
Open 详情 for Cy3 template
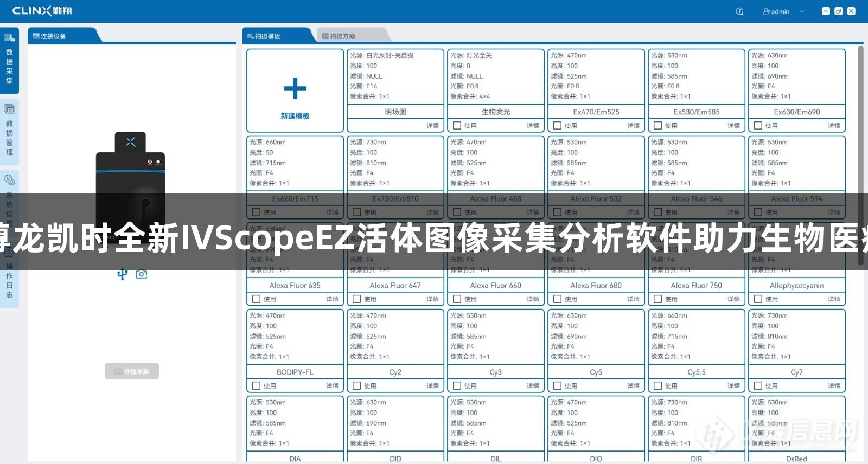[x=533, y=386]
